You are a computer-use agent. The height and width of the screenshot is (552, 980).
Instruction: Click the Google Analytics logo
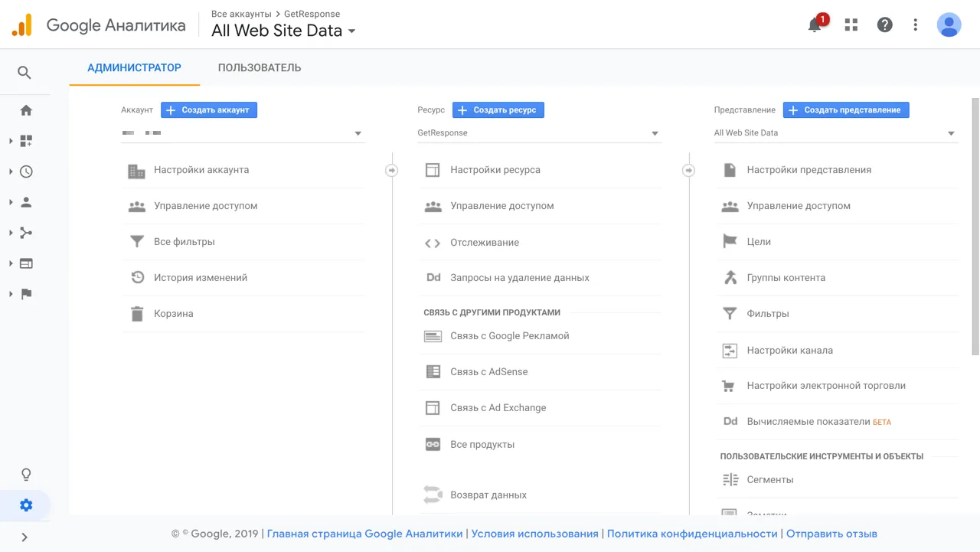coord(22,25)
